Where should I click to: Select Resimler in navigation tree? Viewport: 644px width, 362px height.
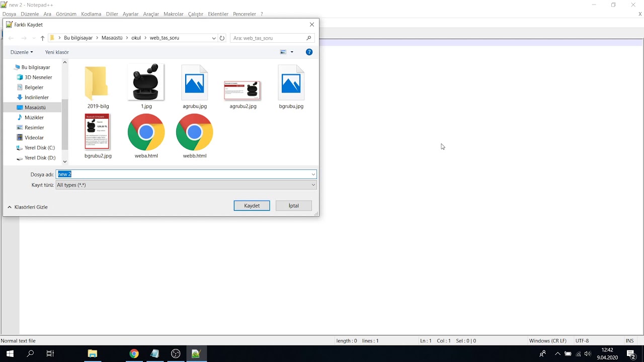[x=34, y=128]
